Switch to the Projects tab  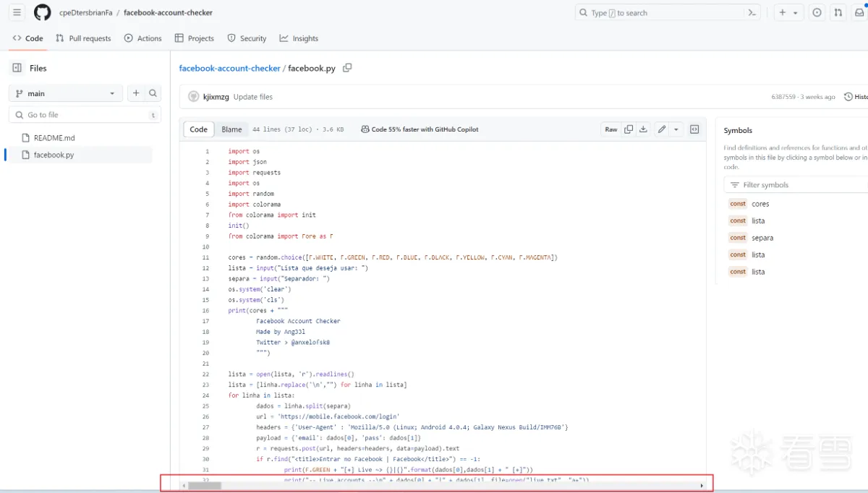(x=194, y=38)
